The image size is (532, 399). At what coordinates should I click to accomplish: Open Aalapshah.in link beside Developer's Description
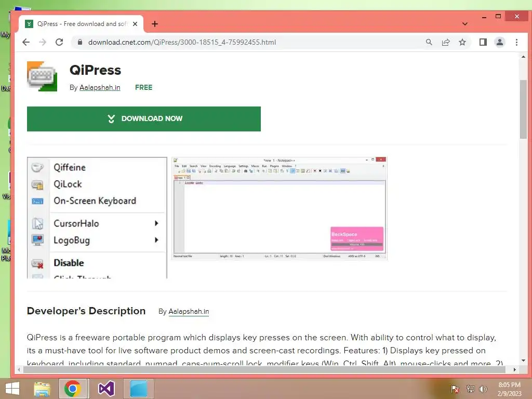pos(189,312)
